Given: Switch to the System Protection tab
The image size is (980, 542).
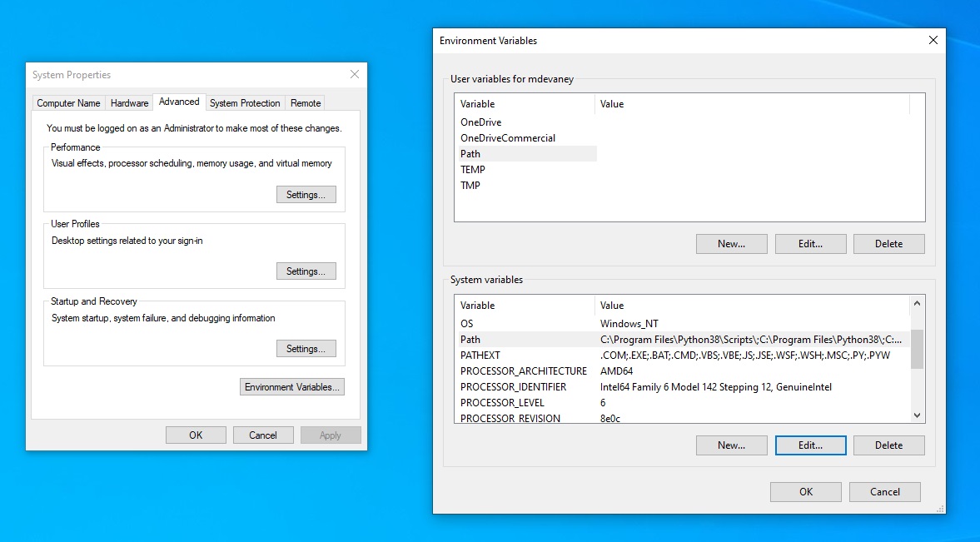Looking at the screenshot, I should coord(245,102).
